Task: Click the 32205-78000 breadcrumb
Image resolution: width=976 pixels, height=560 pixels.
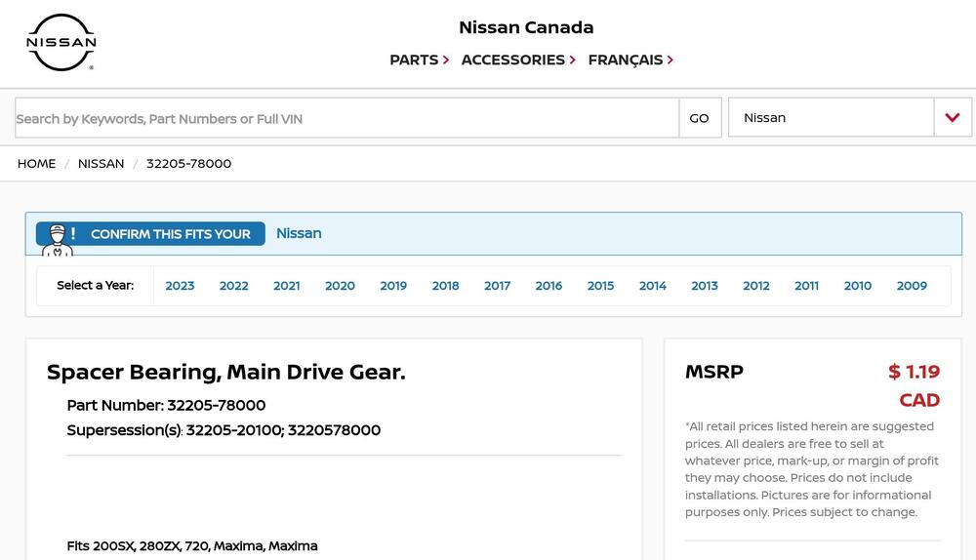Action: point(188,164)
